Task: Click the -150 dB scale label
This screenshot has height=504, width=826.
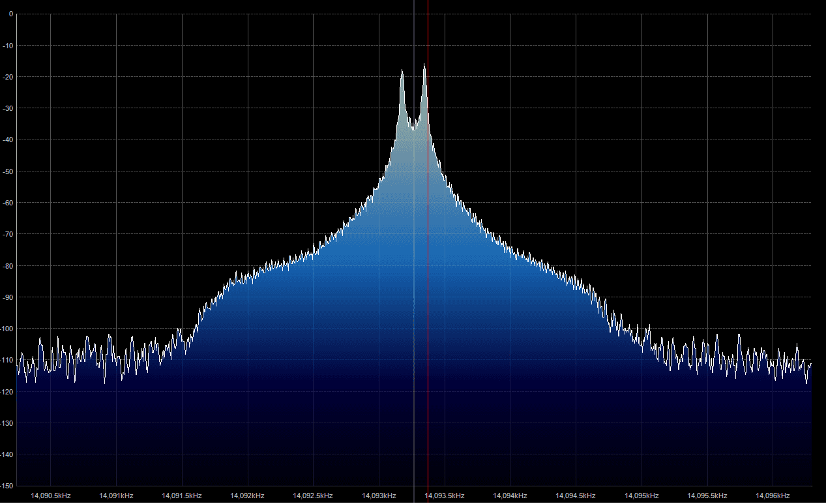Action: (x=7, y=486)
